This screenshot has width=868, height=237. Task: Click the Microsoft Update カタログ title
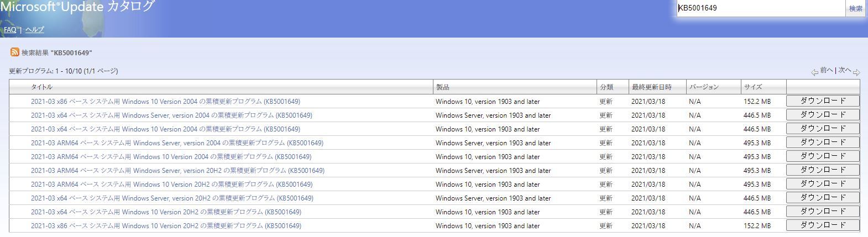click(x=77, y=7)
